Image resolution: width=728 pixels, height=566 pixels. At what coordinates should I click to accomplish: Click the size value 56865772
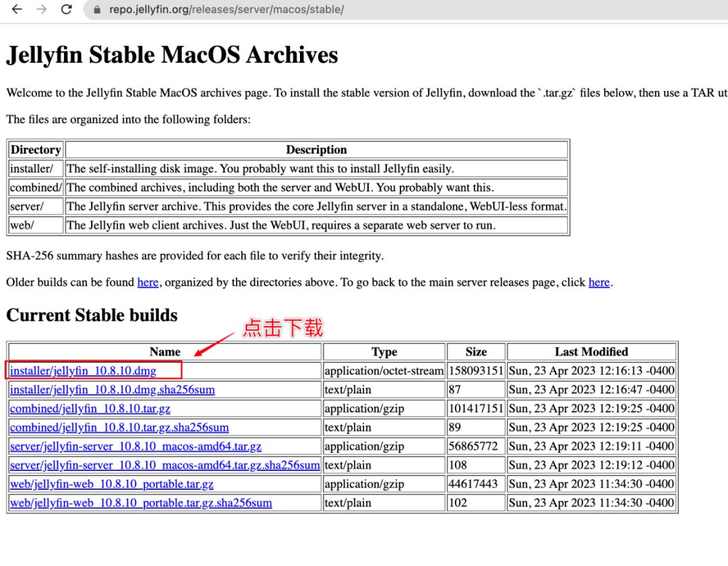(x=473, y=446)
